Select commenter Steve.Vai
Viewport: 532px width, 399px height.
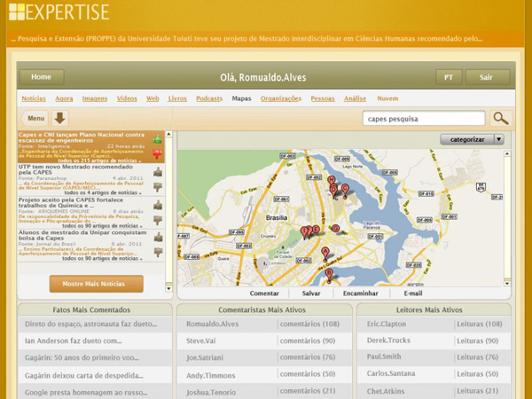201,340
